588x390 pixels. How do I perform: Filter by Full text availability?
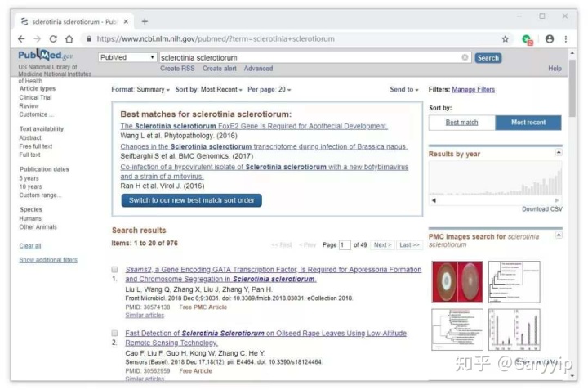[29, 155]
